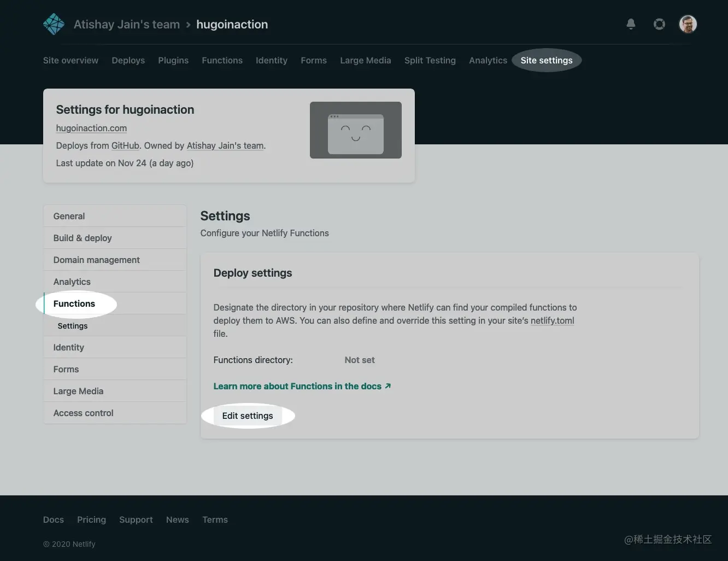
Task: Open Access control settings
Action: click(115, 413)
